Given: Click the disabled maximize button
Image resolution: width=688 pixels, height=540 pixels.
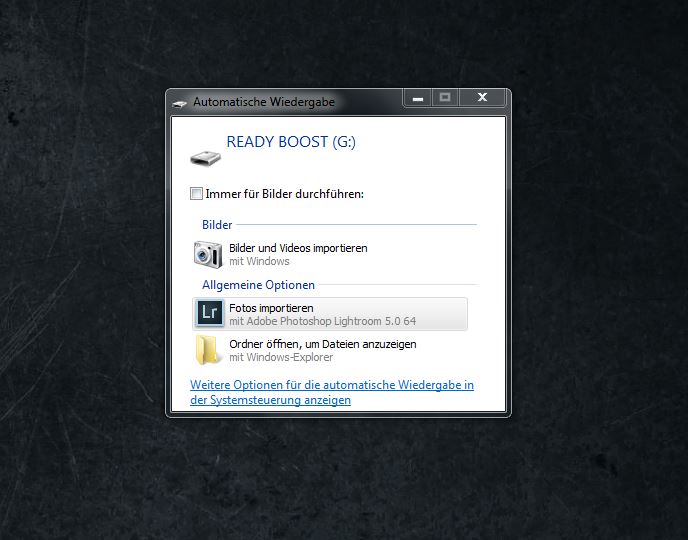Looking at the screenshot, I should tap(445, 97).
